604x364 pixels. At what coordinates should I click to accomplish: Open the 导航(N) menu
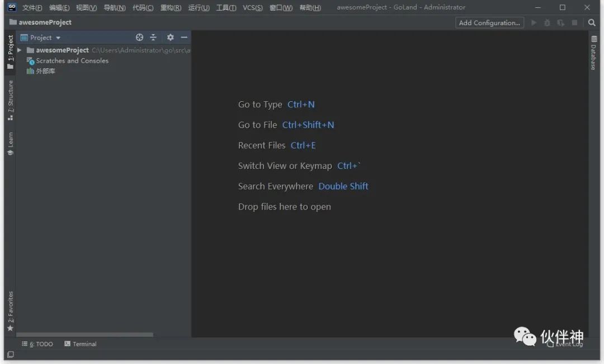coord(115,8)
